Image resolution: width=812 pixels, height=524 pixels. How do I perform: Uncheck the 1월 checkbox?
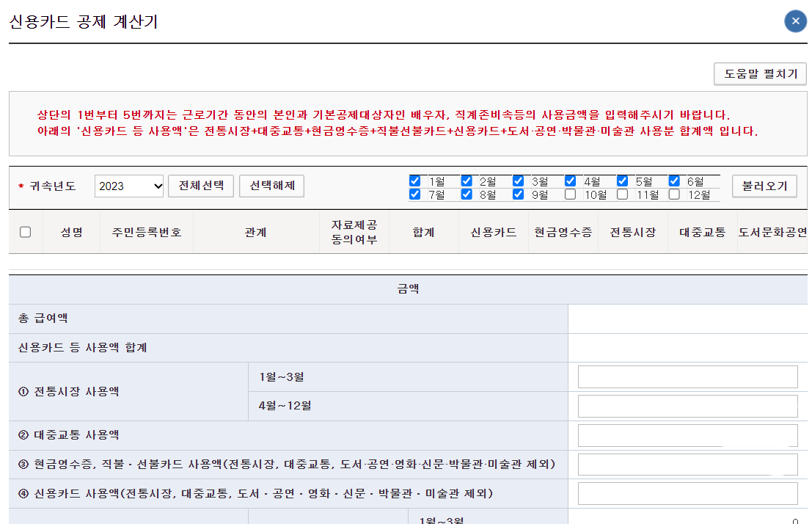pyautogui.click(x=415, y=181)
